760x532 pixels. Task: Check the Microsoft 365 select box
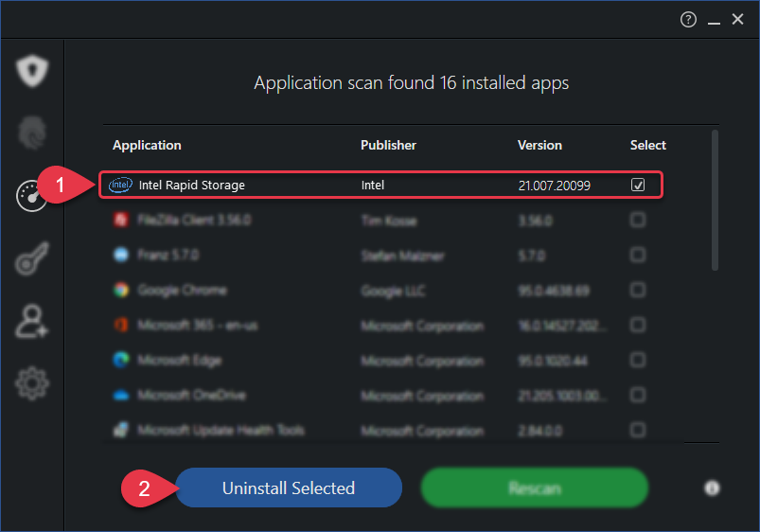[637, 325]
